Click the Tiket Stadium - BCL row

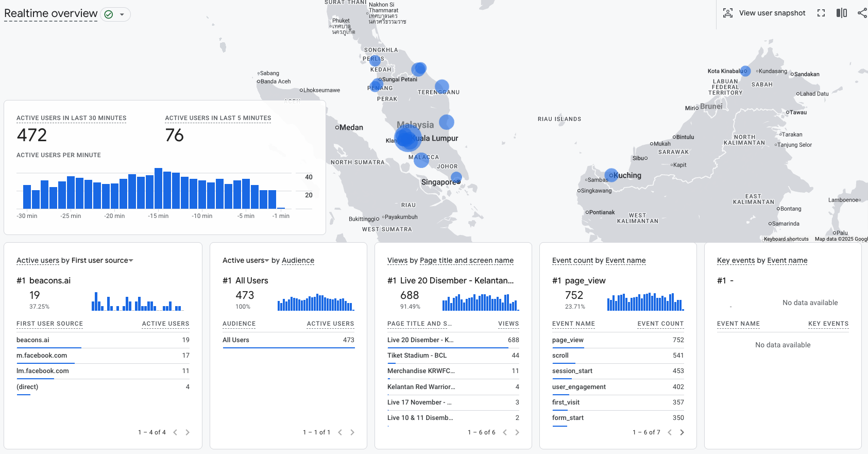(x=453, y=356)
